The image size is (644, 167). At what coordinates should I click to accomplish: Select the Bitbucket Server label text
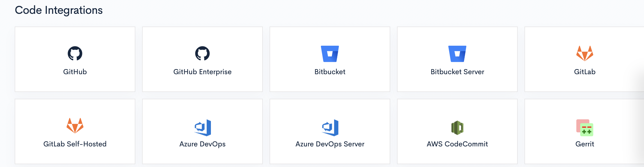(x=457, y=72)
